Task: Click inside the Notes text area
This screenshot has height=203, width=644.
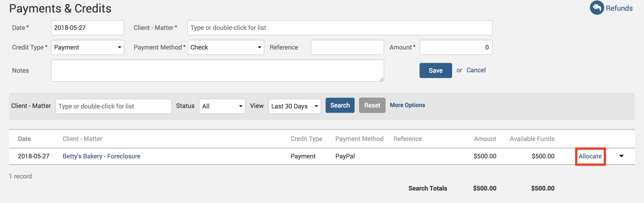Action: point(217,71)
